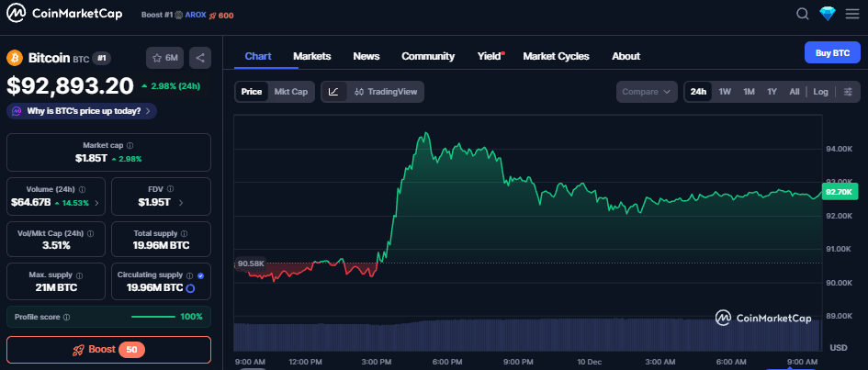Image resolution: width=868 pixels, height=370 pixels.
Task: Open the Yield tab
Action: [490, 56]
